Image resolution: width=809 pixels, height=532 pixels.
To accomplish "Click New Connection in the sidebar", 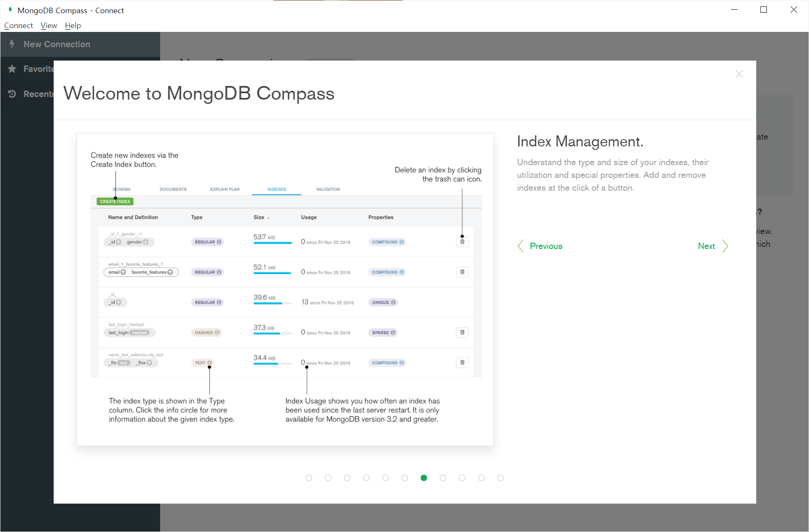I will point(80,44).
